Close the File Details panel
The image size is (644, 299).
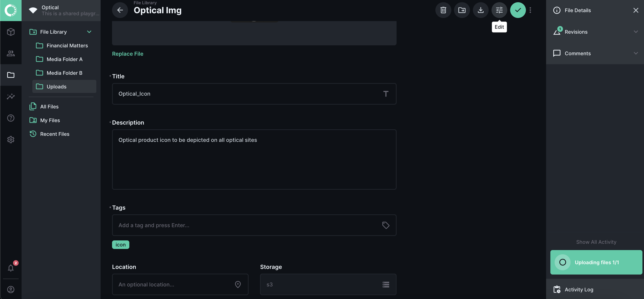pyautogui.click(x=635, y=10)
